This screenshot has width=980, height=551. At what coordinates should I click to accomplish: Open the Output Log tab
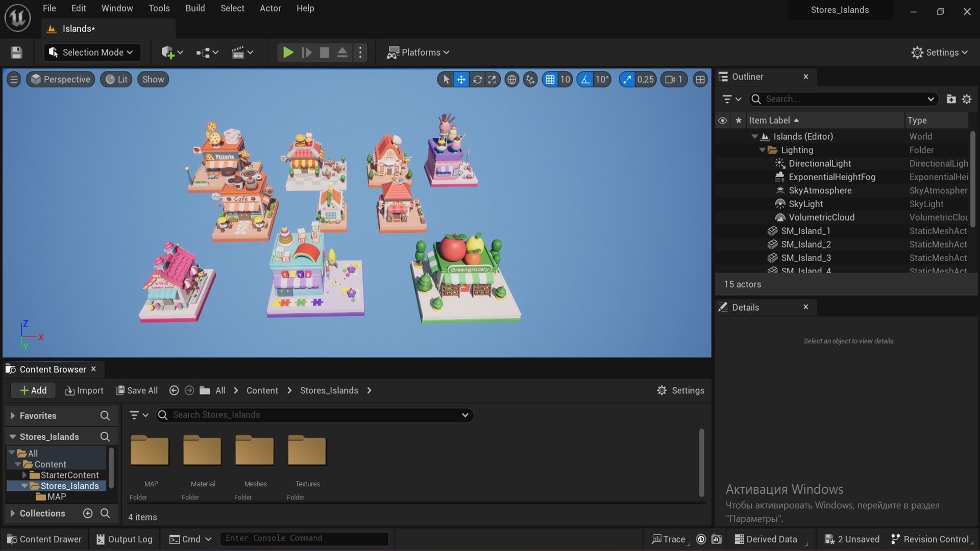coord(124,539)
